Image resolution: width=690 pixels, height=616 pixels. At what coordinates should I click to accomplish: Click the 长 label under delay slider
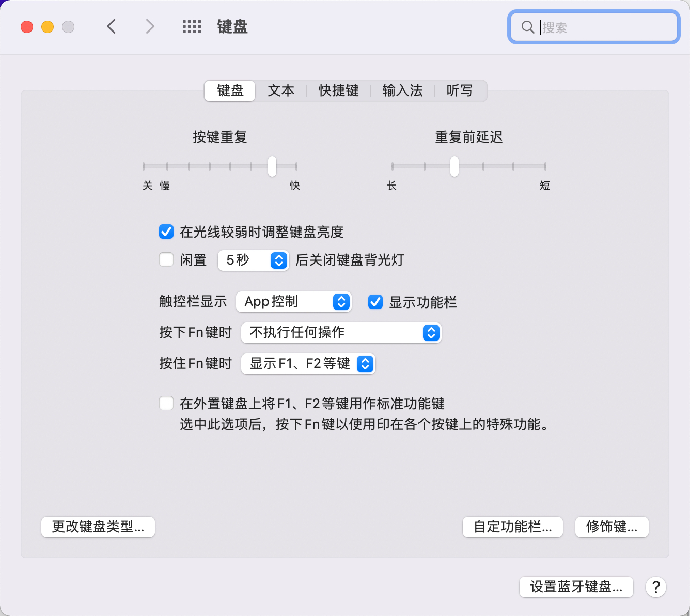[x=392, y=186]
